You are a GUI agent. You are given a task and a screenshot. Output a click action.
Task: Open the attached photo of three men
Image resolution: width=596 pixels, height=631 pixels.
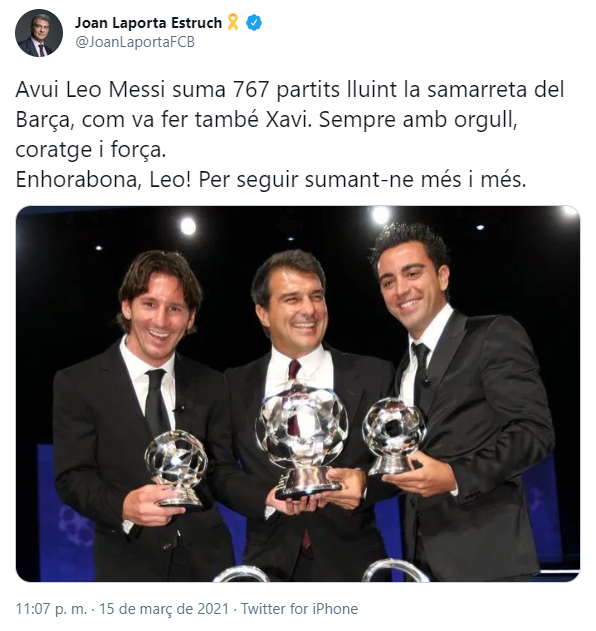298,394
